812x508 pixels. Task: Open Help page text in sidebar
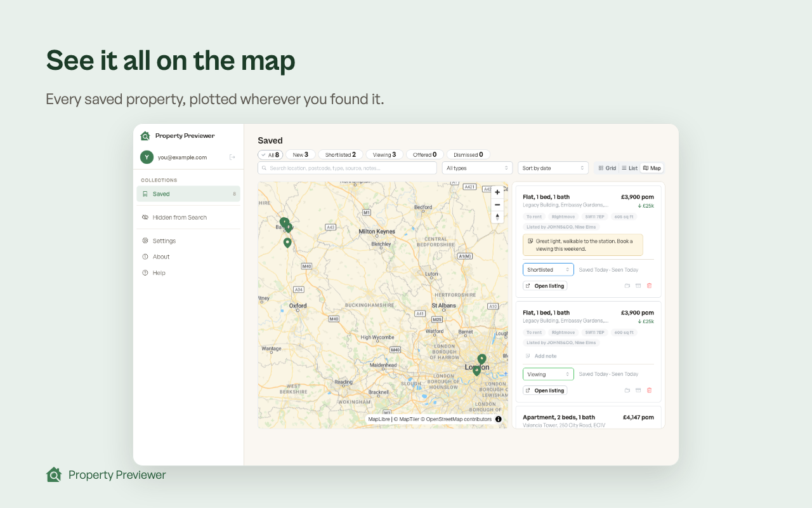coord(159,272)
